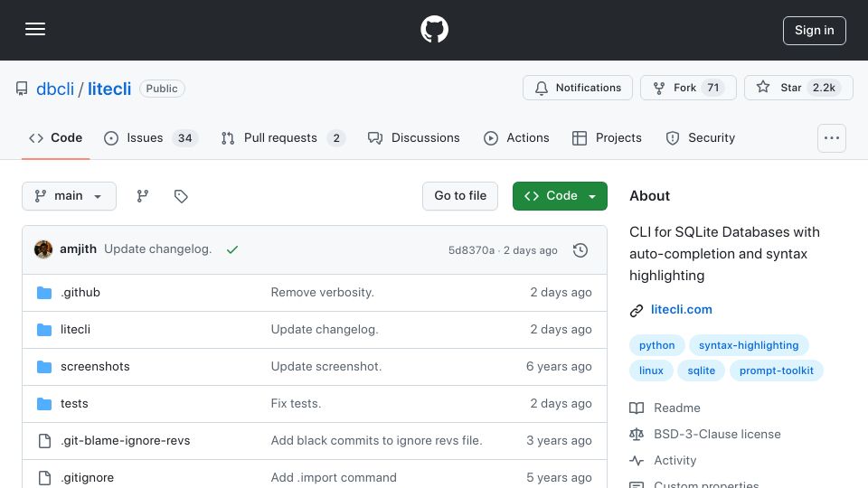Open the .gitignore file

pyautogui.click(x=87, y=477)
